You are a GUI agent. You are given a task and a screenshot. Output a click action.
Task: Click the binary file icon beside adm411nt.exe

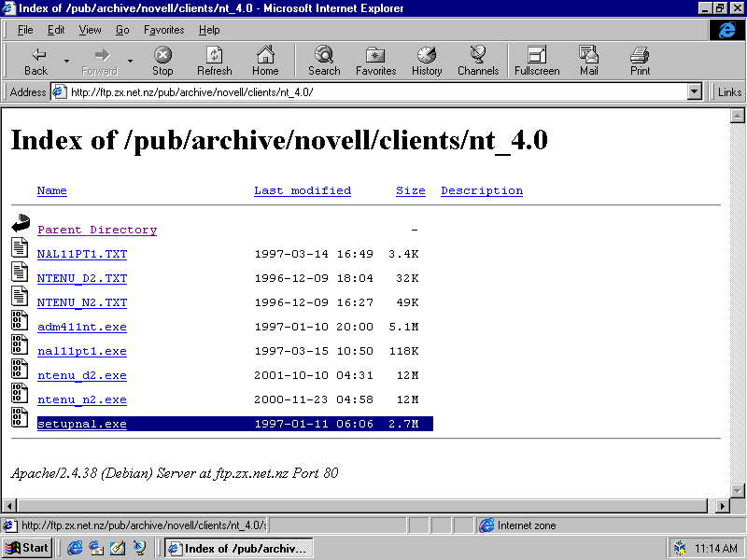(20, 320)
